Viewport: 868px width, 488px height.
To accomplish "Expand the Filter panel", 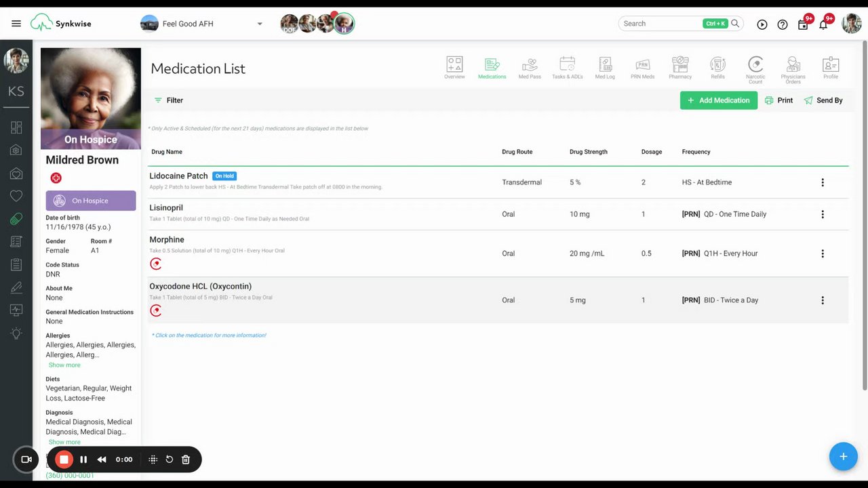I will coord(168,100).
